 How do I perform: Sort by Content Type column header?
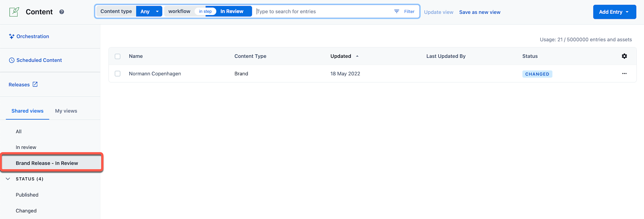coord(250,56)
